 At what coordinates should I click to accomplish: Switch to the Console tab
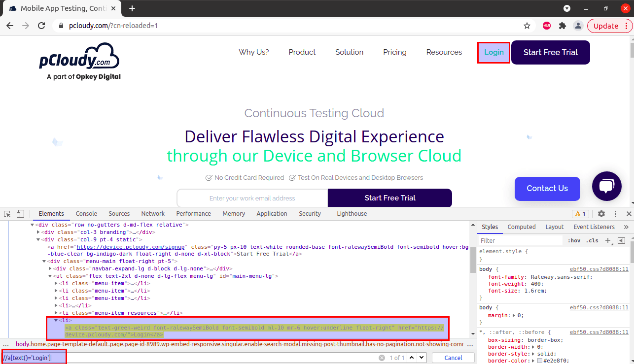[x=86, y=214]
